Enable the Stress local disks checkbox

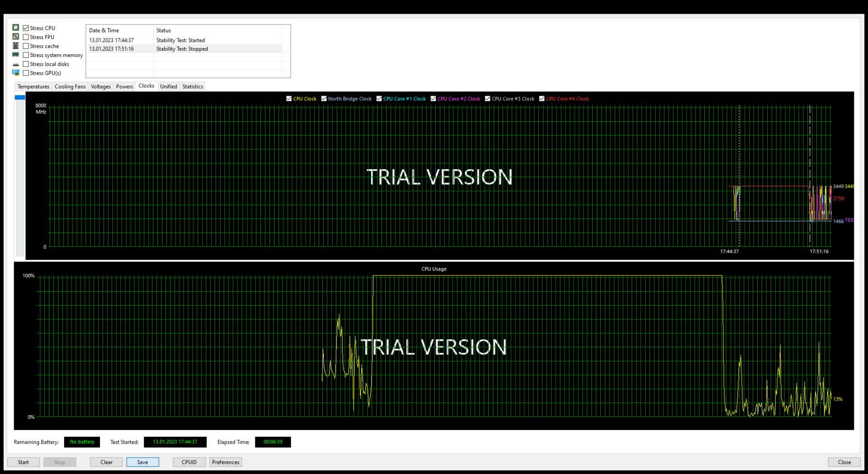[26, 64]
